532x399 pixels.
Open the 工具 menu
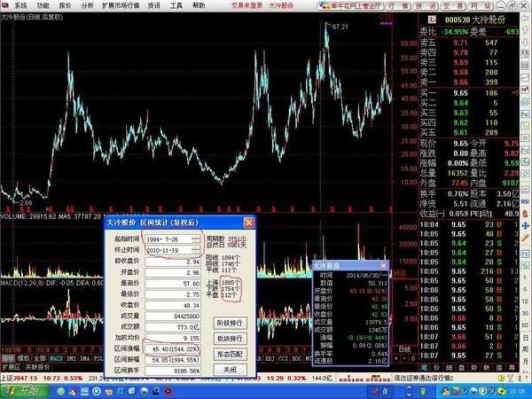[176, 5]
